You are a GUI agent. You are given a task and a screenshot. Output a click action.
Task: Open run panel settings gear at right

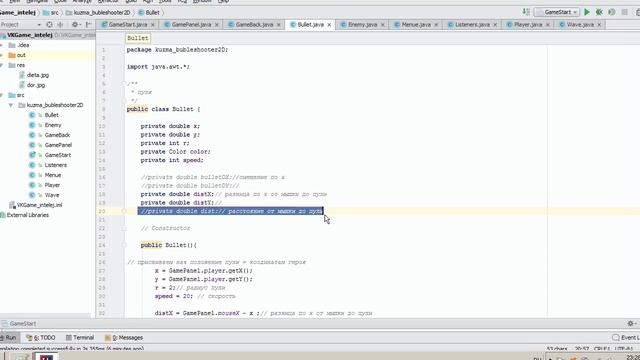(x=631, y=324)
